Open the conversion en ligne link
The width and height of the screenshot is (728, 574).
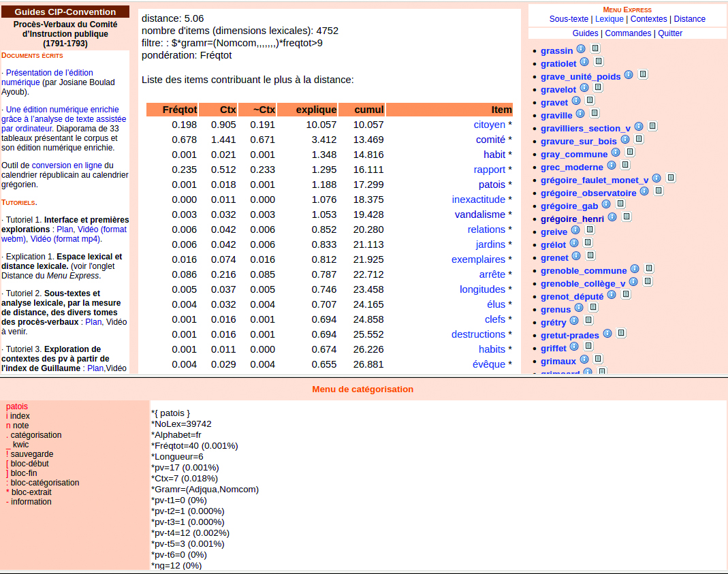(67, 165)
